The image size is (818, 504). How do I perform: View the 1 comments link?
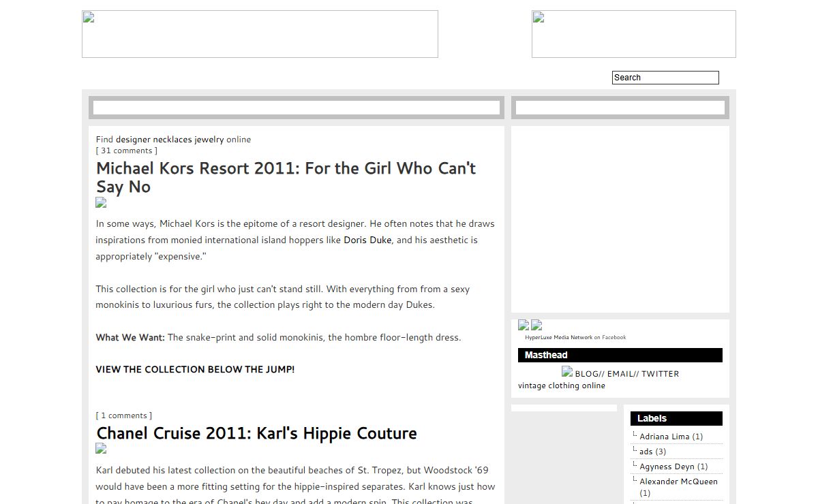tap(124, 415)
